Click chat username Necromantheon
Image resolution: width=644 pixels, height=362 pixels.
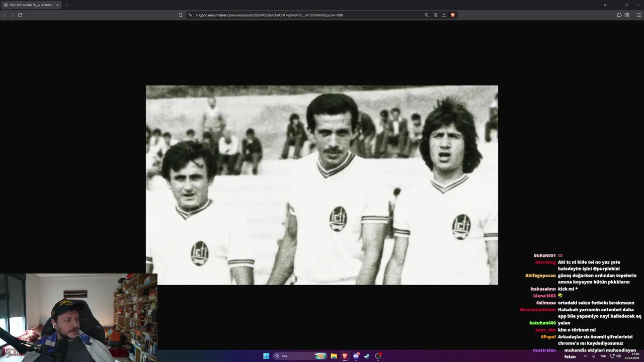[537, 310]
